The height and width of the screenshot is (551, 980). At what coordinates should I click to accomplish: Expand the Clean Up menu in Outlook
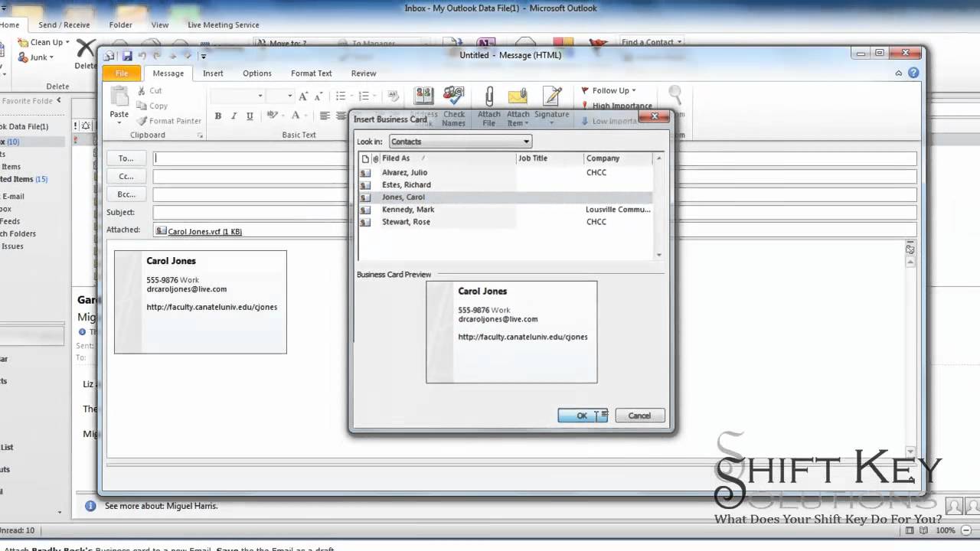pyautogui.click(x=44, y=42)
